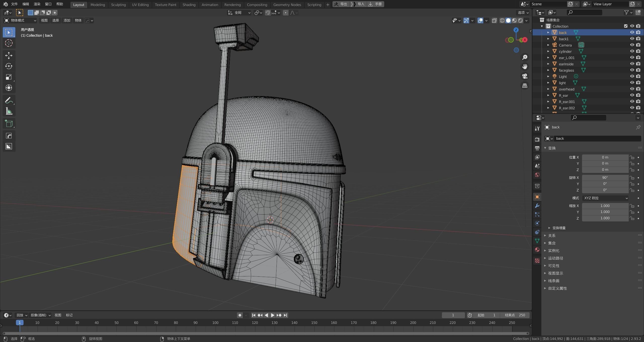Select the Add Cube tool
Screen dimensions: 644x342
9,124
